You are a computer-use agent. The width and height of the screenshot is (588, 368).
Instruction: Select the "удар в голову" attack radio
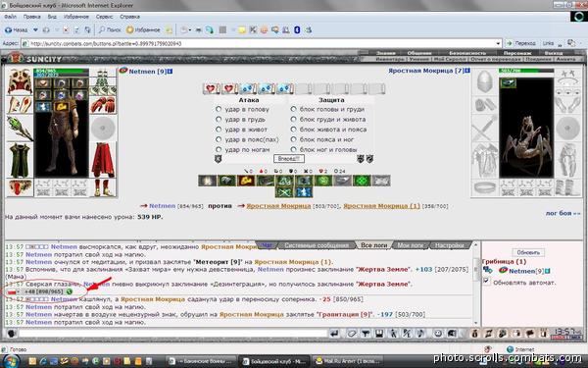[219, 109]
